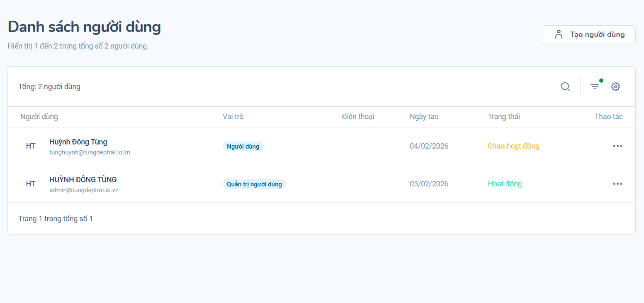Open user name Huỳnh Đông Tùng
The image size is (644, 303).
(x=78, y=142)
